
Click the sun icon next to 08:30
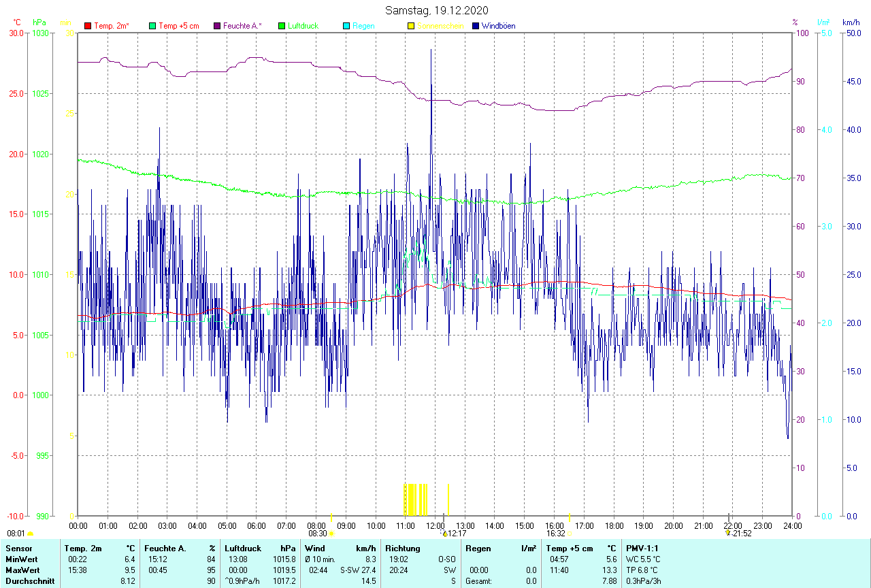tap(331, 534)
